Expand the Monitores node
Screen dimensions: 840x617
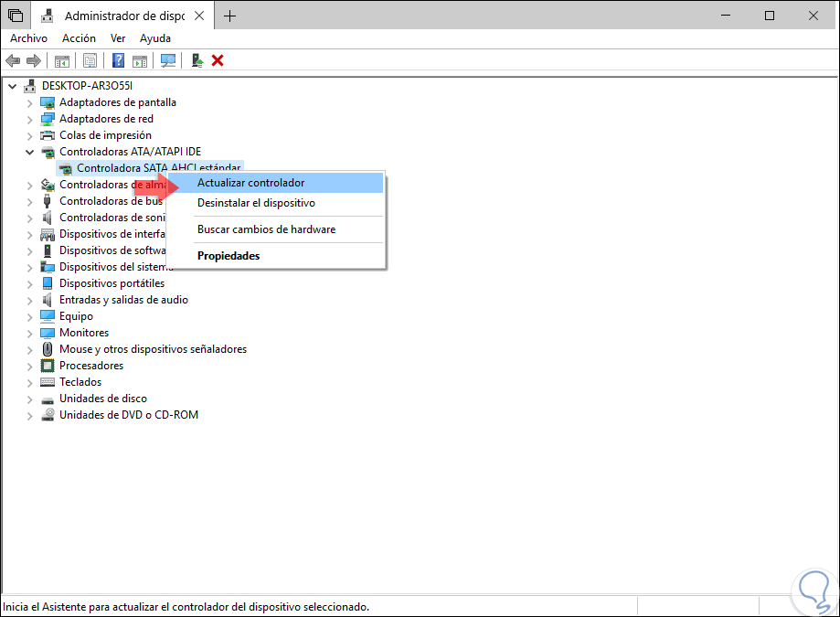point(29,333)
